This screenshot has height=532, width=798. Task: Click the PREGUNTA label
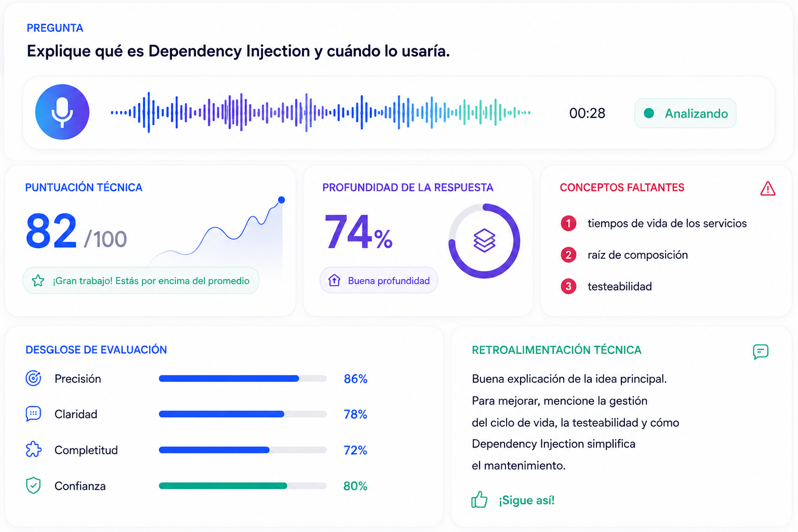click(x=55, y=28)
